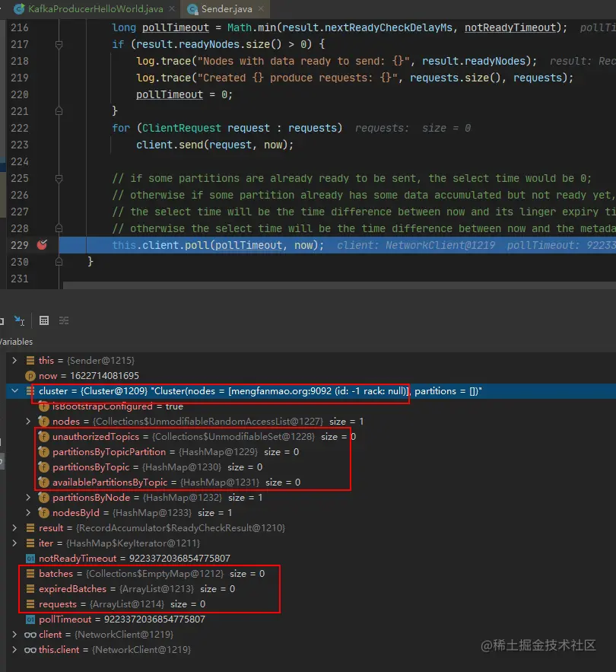Viewport: 616px width, 672px height.
Task: Select the 'now = 1622714081695' variable row
Action: point(311,376)
